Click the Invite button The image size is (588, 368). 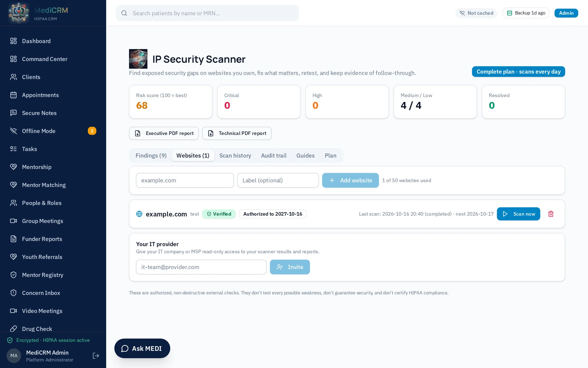coord(290,267)
